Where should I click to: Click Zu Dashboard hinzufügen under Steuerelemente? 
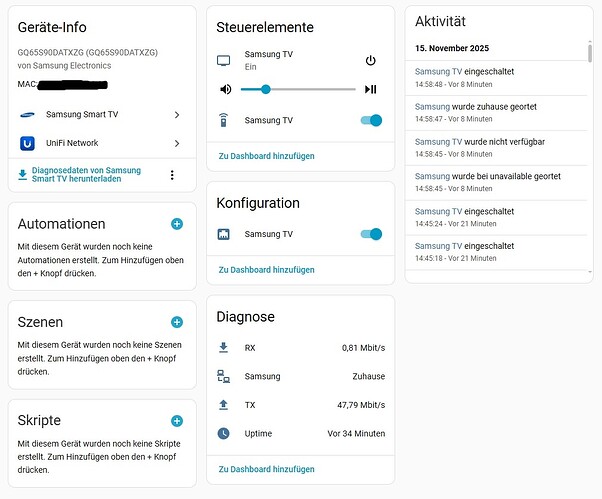[266, 156]
